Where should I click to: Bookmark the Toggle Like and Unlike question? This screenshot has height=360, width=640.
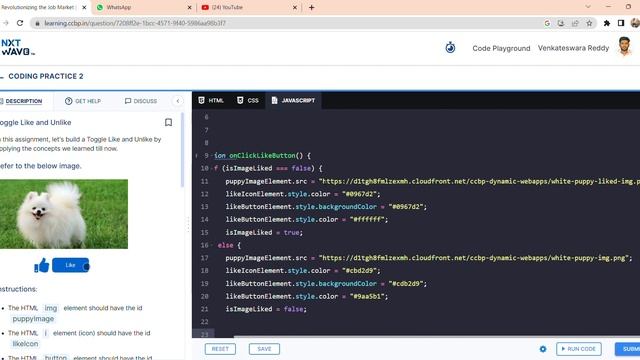(x=168, y=122)
